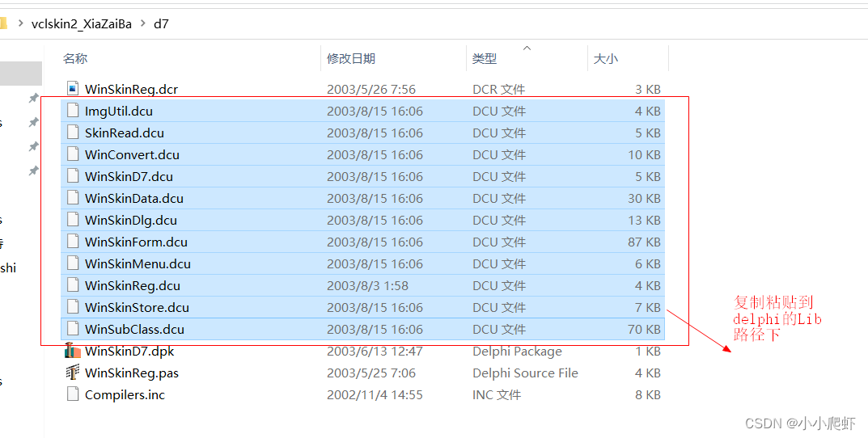Click the type Delphi Source File
Screen dimensions: 868x438
pos(525,373)
